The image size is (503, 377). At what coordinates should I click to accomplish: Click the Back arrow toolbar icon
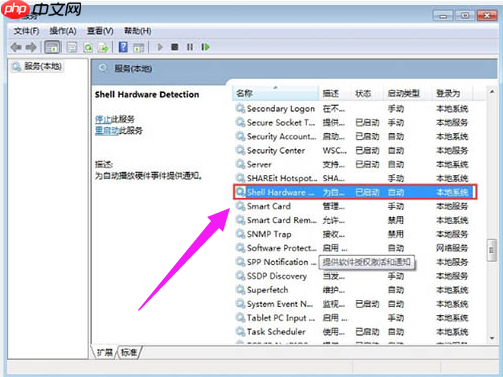point(16,47)
